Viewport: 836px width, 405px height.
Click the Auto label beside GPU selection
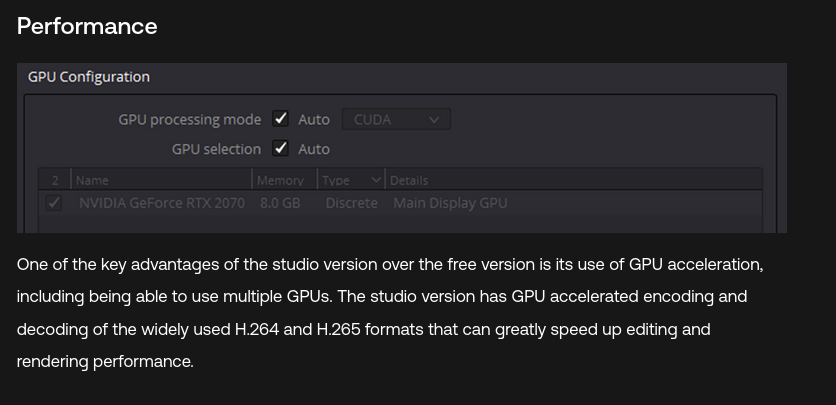tap(314, 150)
